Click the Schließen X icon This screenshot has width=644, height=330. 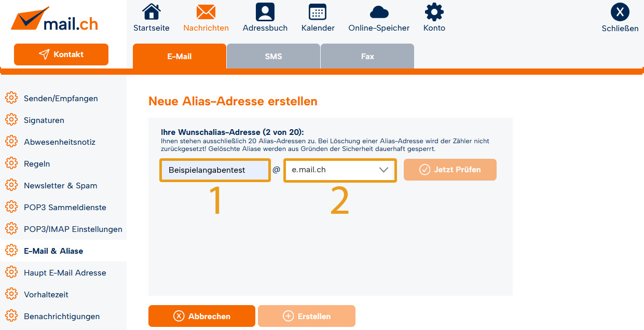[x=620, y=12]
